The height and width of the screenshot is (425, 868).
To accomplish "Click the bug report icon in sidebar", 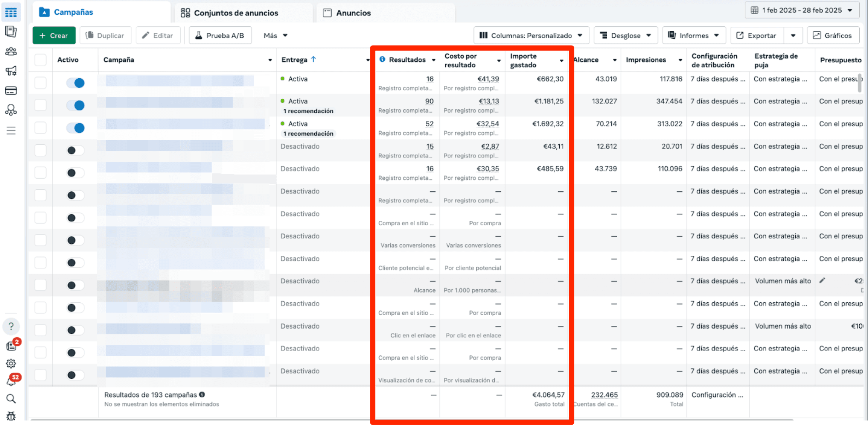I will click(11, 416).
